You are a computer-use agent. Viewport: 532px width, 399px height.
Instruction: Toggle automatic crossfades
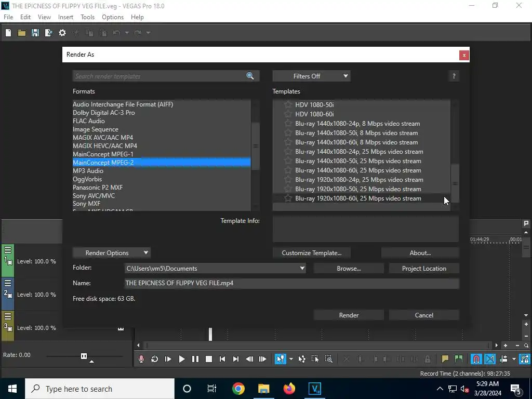point(490,359)
